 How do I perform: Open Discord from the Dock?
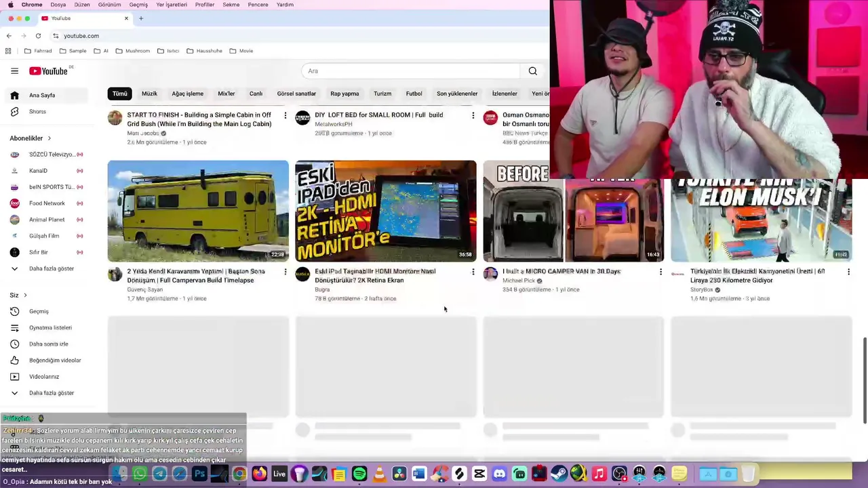(x=499, y=474)
